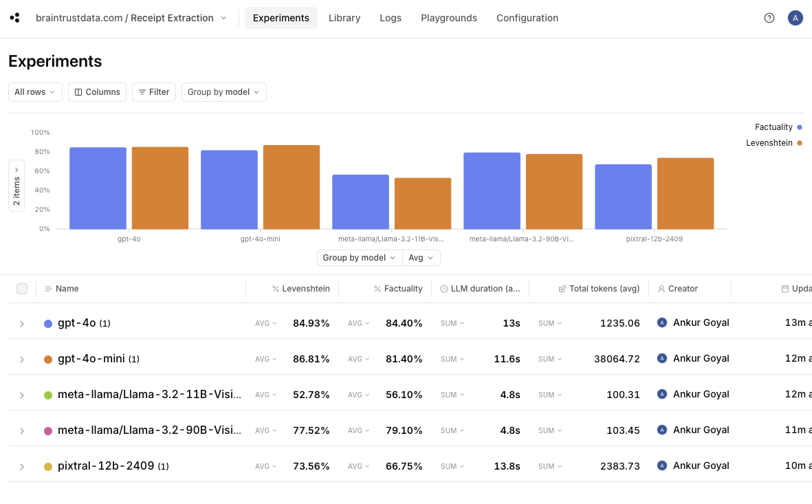Expand the gpt-4o experiment group row
This screenshot has height=504, width=812.
click(22, 324)
